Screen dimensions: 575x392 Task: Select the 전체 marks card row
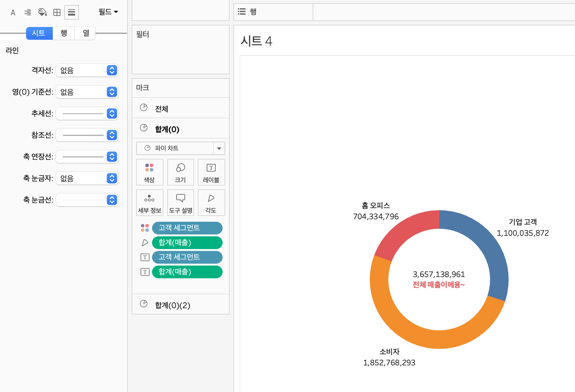(x=181, y=108)
